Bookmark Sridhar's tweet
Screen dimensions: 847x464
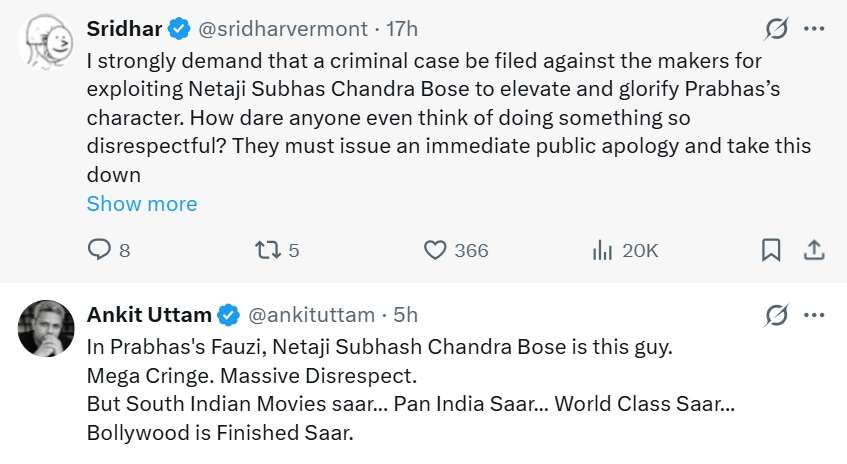(771, 250)
